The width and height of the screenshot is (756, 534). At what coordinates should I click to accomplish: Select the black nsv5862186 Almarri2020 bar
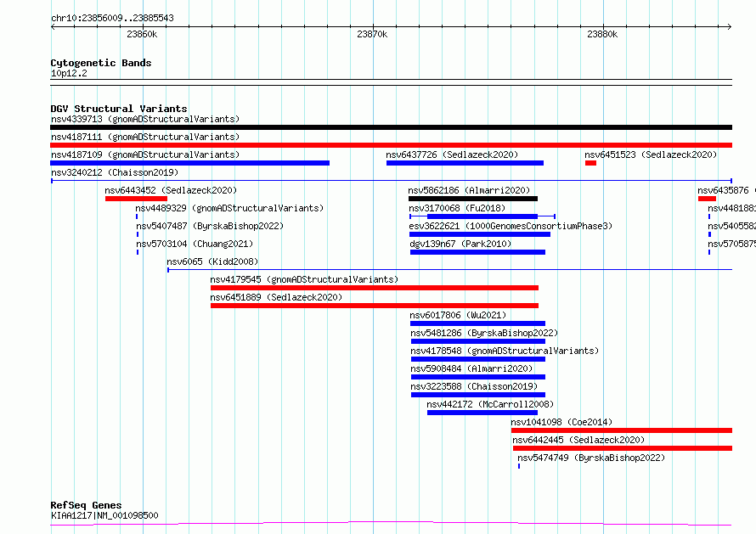(x=473, y=199)
